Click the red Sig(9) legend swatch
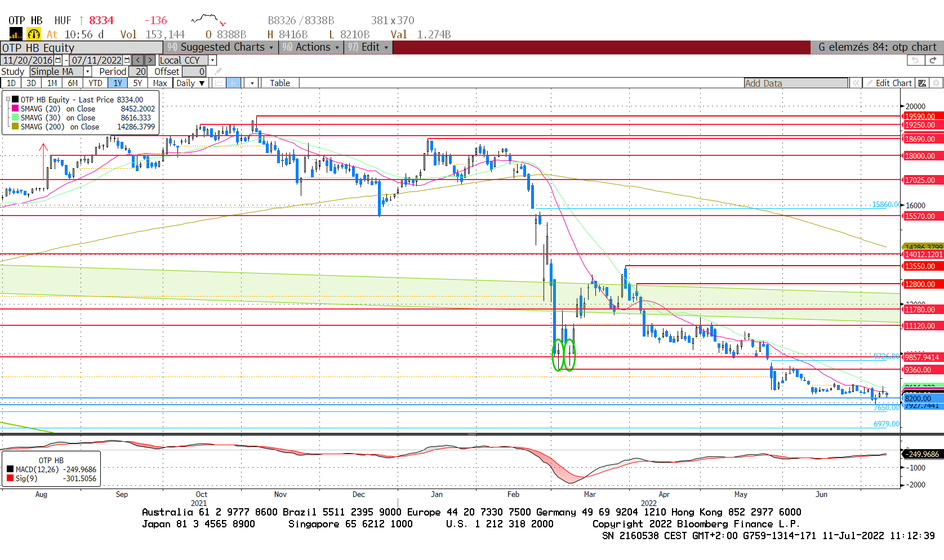The image size is (944, 560). 10,478
